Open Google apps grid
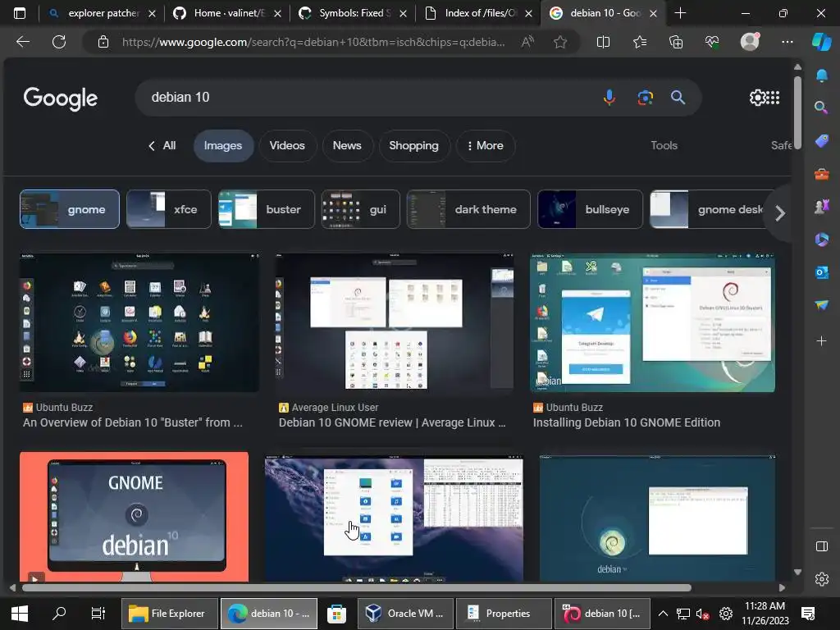This screenshot has width=840, height=630. tap(773, 98)
